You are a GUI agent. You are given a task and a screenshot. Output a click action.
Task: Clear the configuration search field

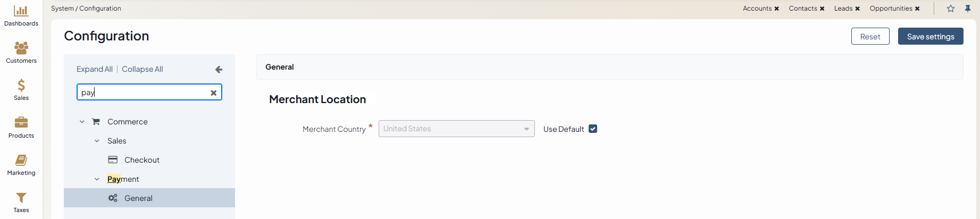point(214,92)
